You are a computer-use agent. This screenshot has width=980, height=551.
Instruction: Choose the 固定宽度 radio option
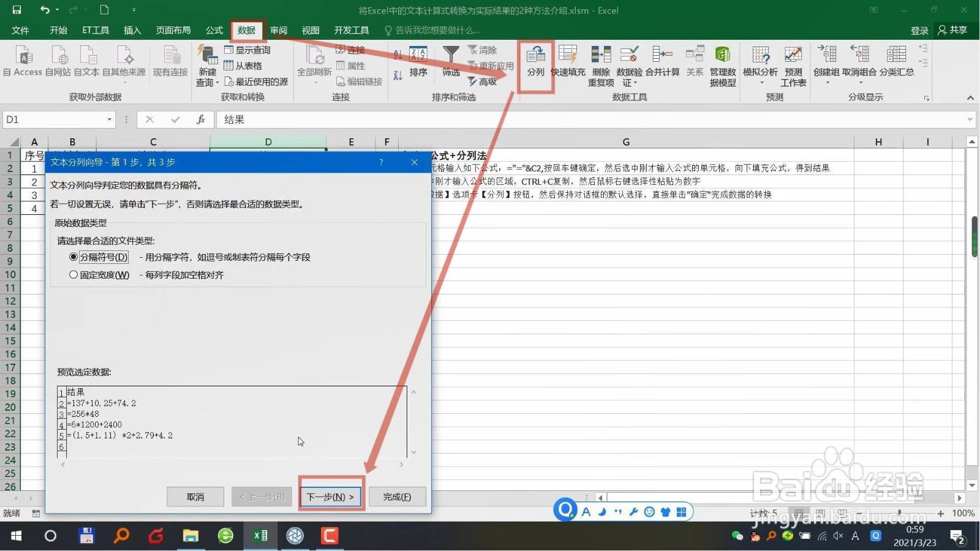(x=73, y=274)
